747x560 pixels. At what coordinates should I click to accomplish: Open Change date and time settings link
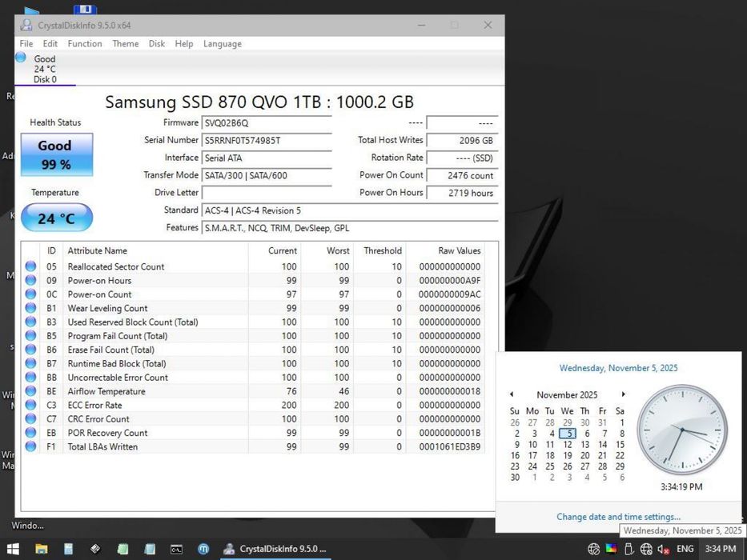click(x=618, y=517)
